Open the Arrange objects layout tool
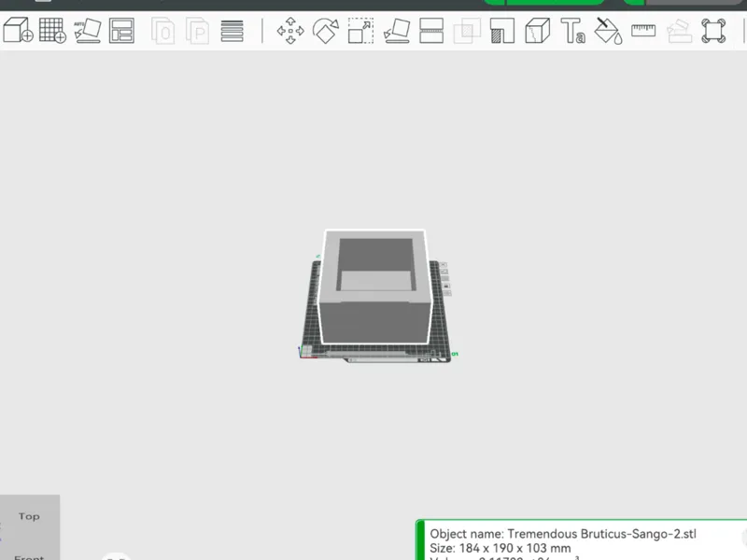 click(121, 31)
